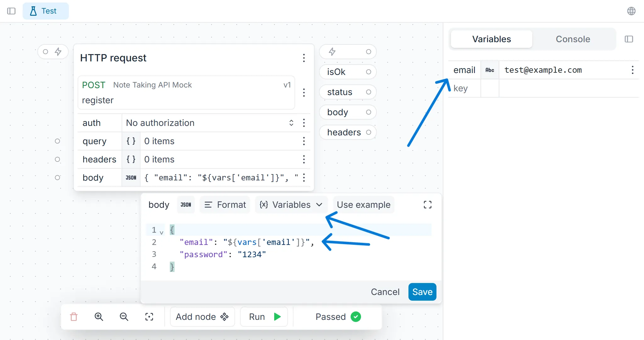Click the 0 items headers value

(159, 159)
